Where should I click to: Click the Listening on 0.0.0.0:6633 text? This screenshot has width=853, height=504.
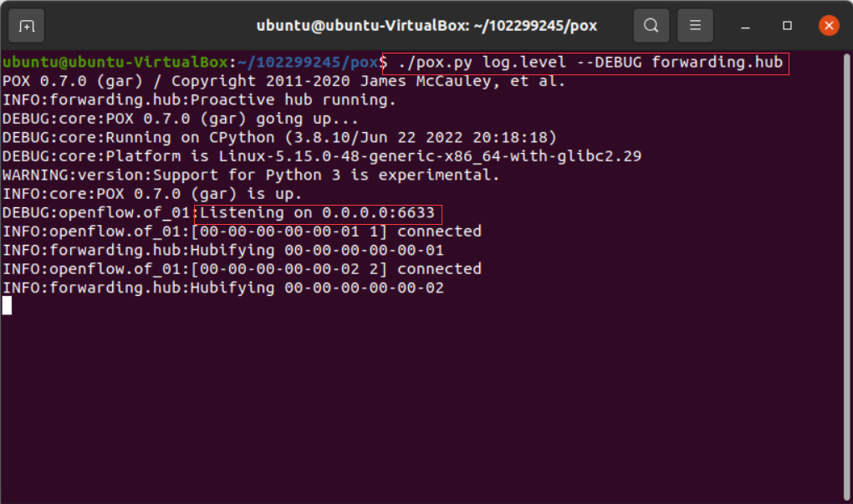(x=318, y=213)
